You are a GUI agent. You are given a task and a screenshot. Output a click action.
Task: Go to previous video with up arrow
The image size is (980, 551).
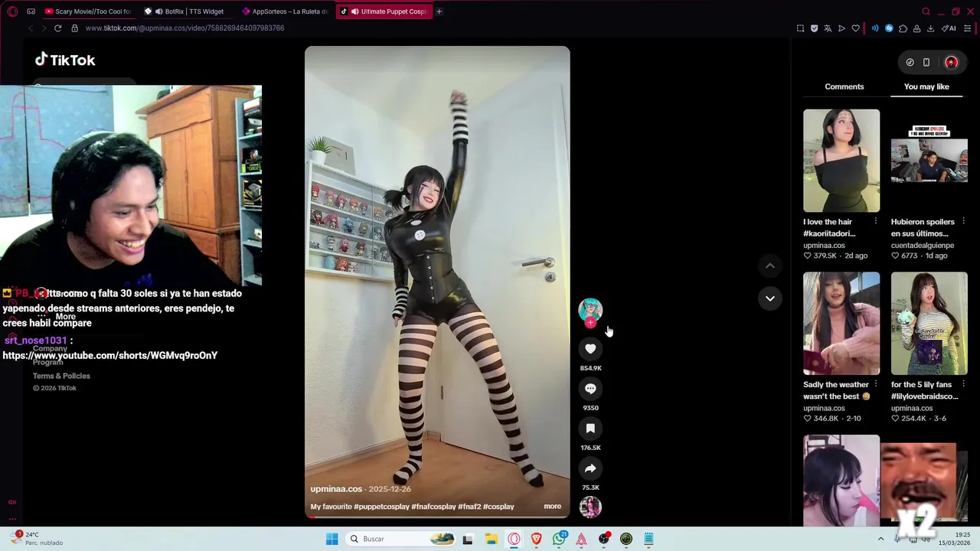[x=770, y=266]
